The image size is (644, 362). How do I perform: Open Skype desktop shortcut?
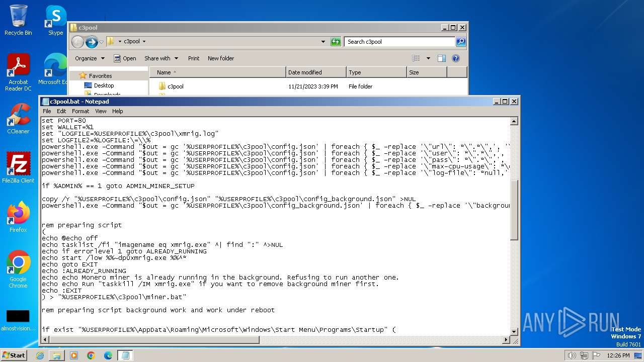55,20
